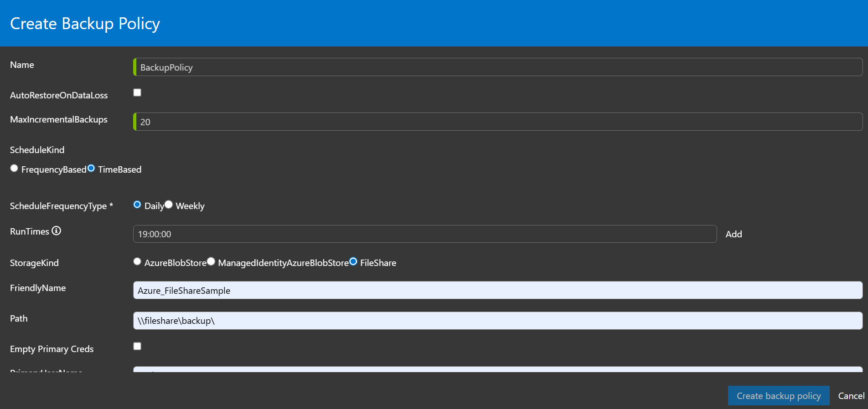Click the RunTimes info icon

[x=56, y=231]
